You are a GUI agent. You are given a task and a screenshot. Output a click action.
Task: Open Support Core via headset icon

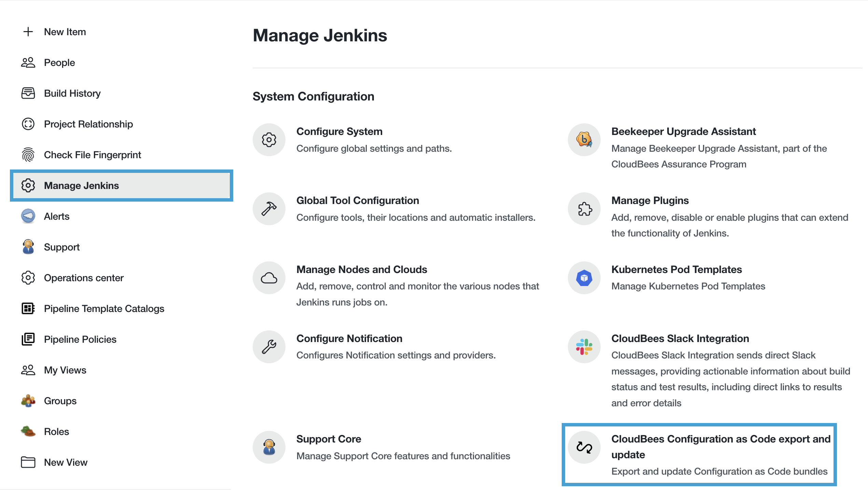pos(269,447)
